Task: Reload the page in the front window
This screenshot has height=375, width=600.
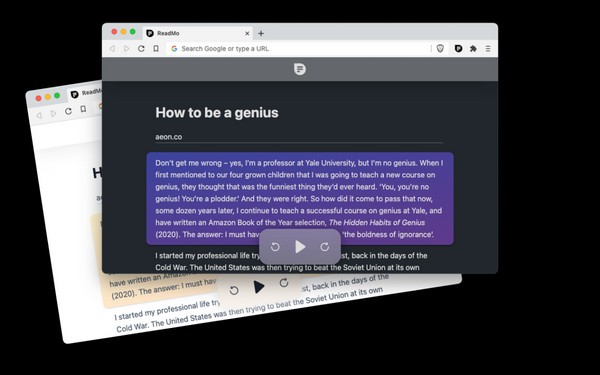Action: click(141, 49)
